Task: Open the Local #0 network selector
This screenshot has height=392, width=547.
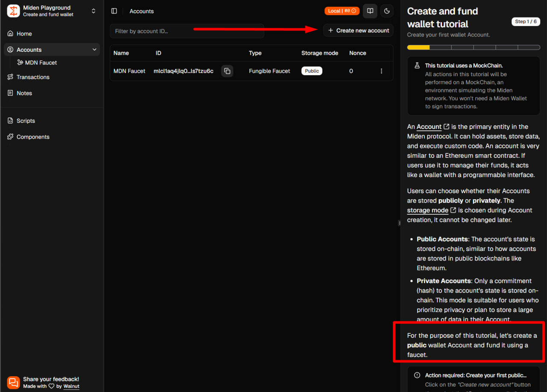Action: [342, 11]
